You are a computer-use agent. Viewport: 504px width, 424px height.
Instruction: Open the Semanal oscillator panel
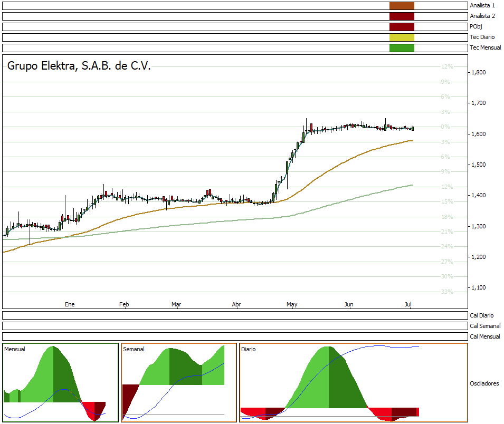coord(179,382)
